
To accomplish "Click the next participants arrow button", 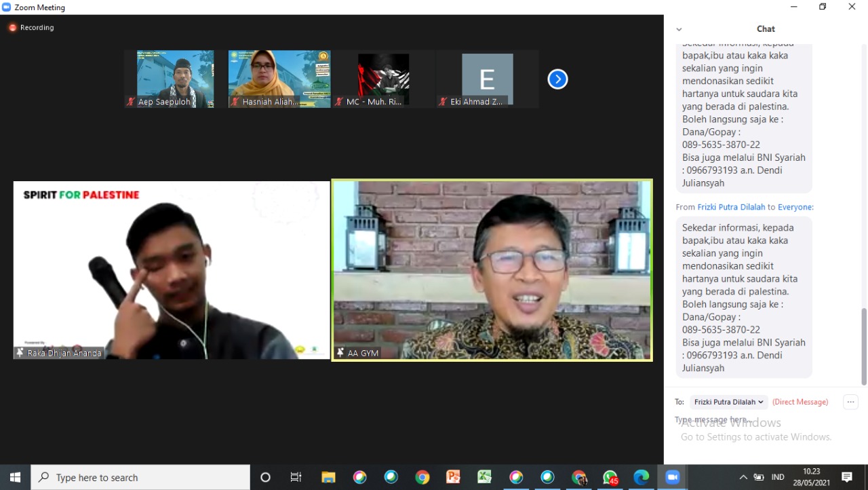I will point(557,79).
